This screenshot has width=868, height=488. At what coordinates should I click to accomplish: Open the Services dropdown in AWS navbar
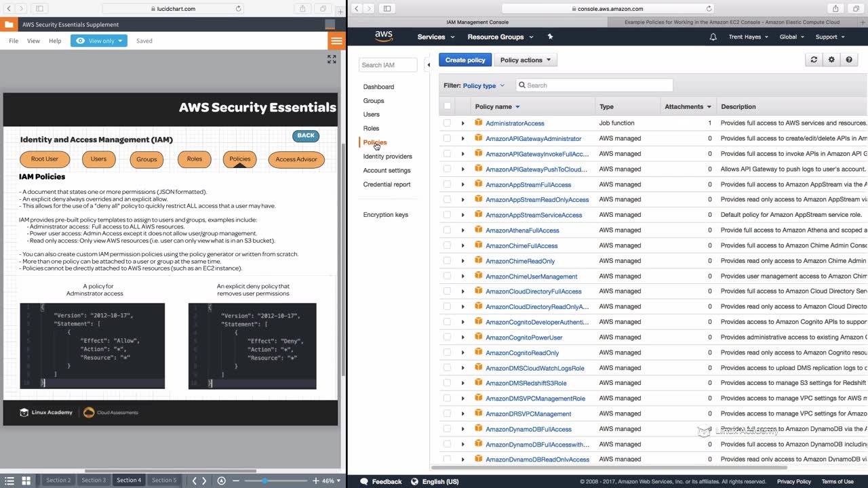click(435, 37)
